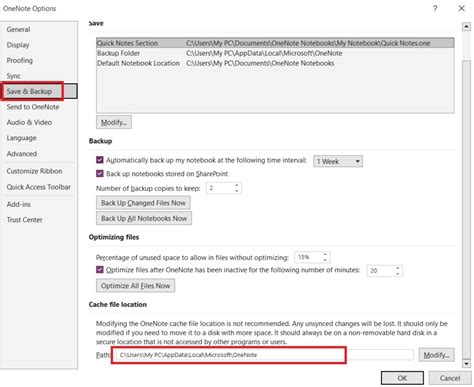Click the unused space percentage field

click(308, 257)
